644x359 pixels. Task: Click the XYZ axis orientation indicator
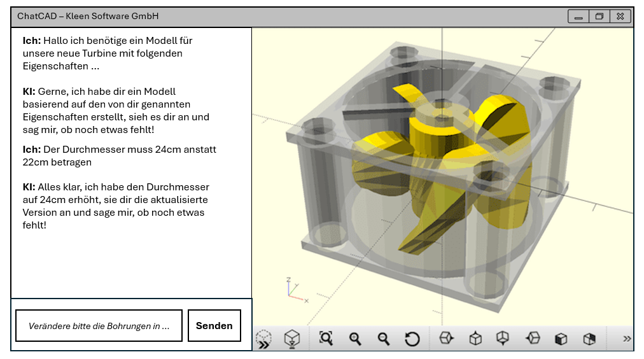292,290
